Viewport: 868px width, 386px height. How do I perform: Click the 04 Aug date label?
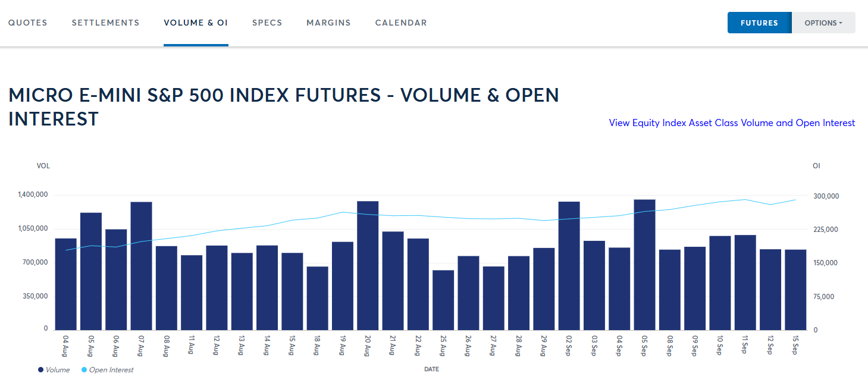click(64, 342)
